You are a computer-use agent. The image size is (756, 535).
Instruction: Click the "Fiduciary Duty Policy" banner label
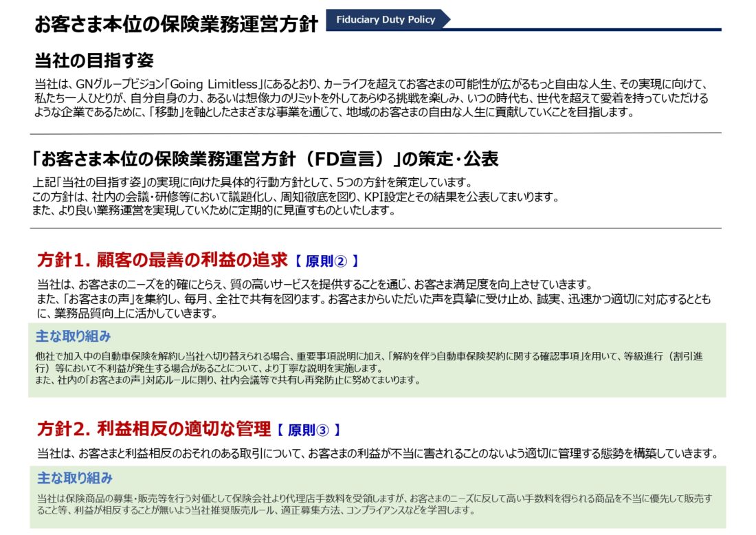(386, 19)
